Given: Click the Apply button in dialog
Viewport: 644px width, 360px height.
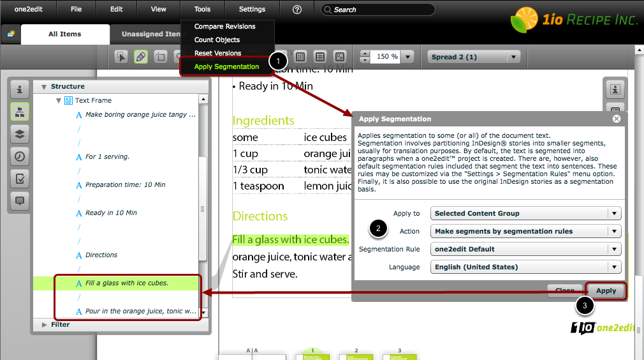Looking at the screenshot, I should tap(606, 290).
